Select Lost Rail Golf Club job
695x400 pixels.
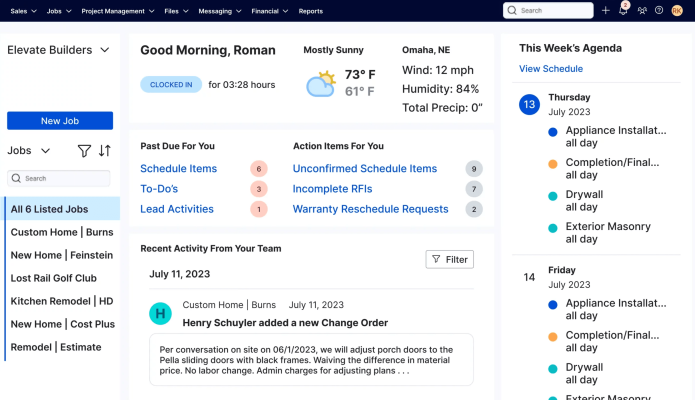pos(54,278)
